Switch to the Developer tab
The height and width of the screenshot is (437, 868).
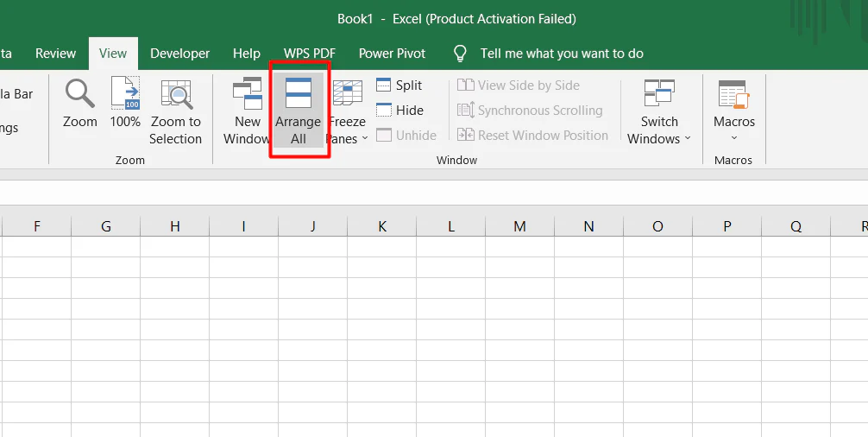tap(179, 54)
